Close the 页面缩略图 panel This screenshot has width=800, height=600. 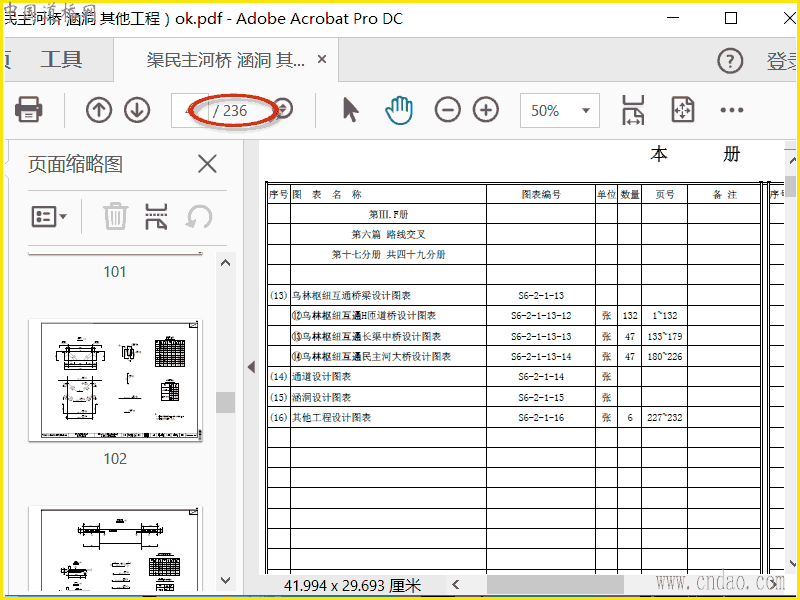[x=207, y=164]
